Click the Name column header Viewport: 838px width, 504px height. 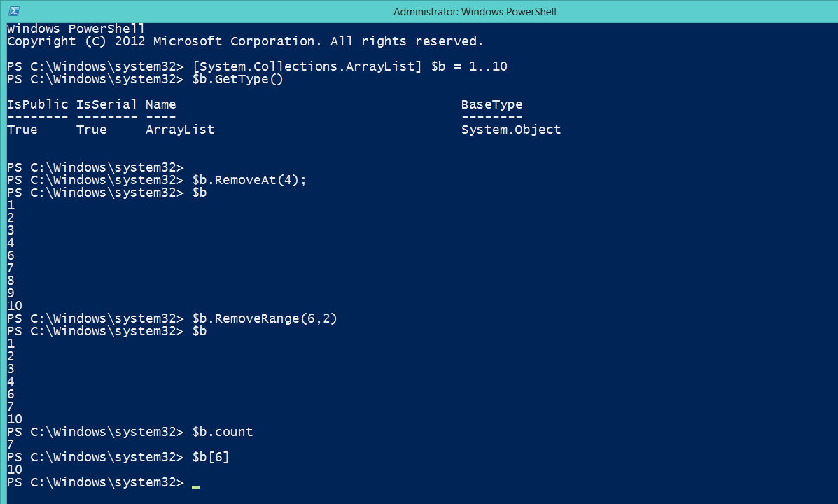coord(161,105)
